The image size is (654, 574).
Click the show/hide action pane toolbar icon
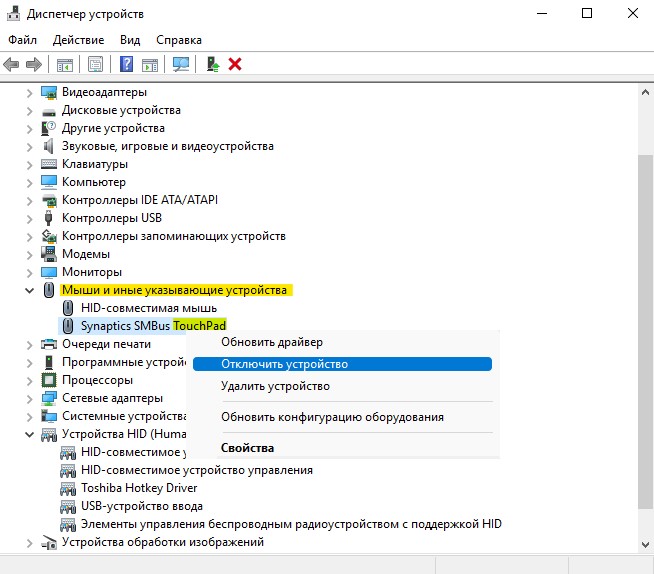(150, 65)
